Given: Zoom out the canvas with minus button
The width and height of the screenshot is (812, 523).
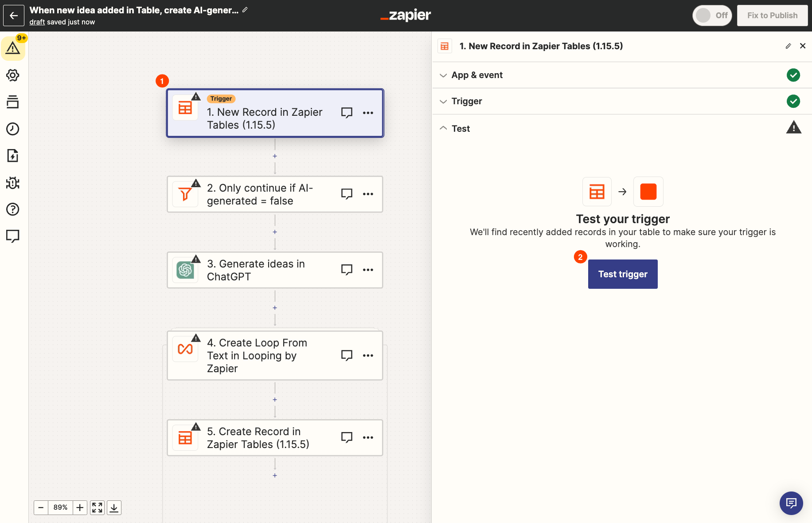Looking at the screenshot, I should [x=41, y=507].
